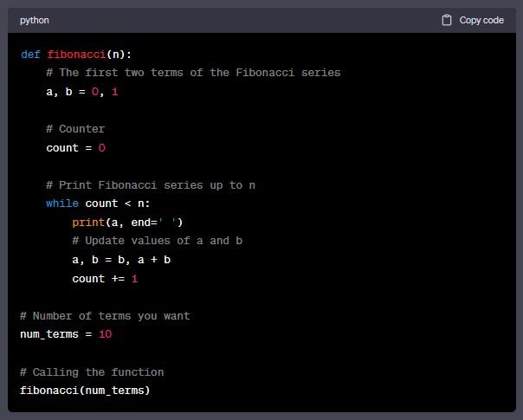Click the "def fibonacci(n):" line
Screen dimensions: 523x420
tap(76, 55)
